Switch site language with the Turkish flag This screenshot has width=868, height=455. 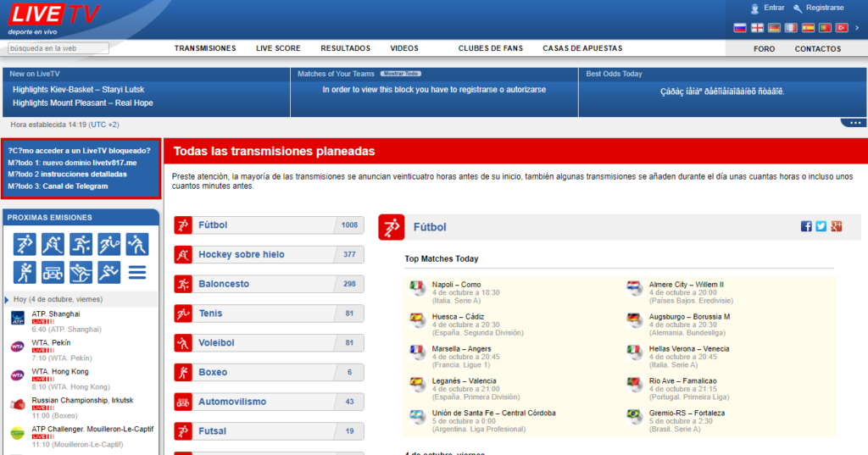(x=842, y=28)
